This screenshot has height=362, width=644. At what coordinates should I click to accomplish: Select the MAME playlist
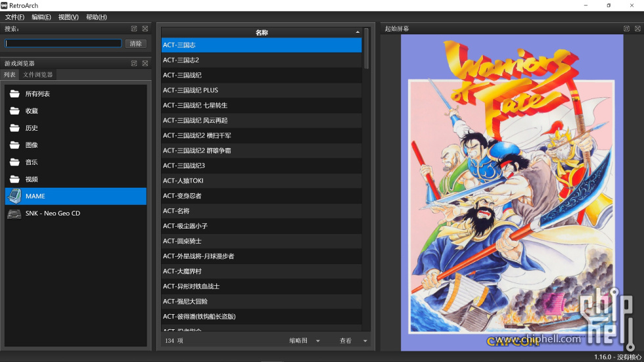tap(76, 196)
